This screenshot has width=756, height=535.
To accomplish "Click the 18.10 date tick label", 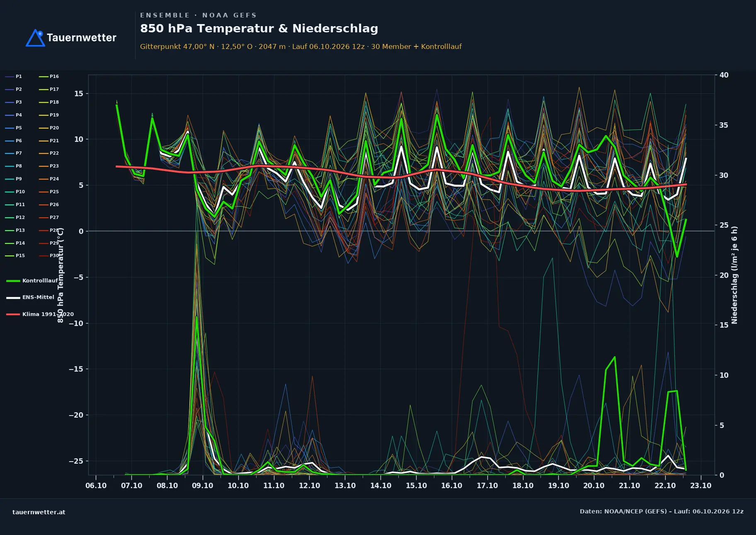I will click(x=523, y=486).
